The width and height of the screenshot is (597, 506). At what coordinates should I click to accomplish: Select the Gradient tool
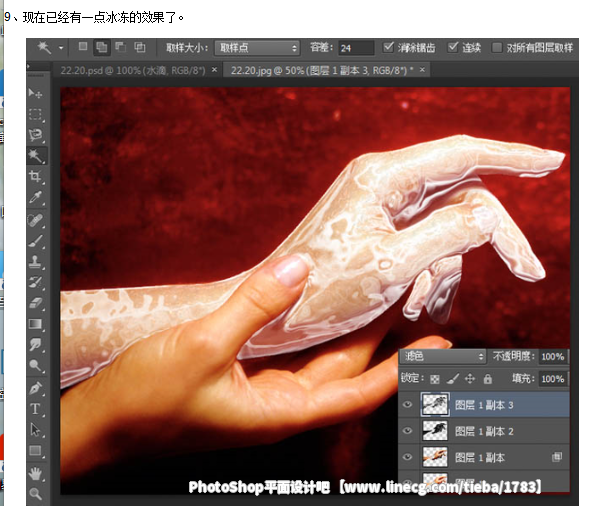35,324
